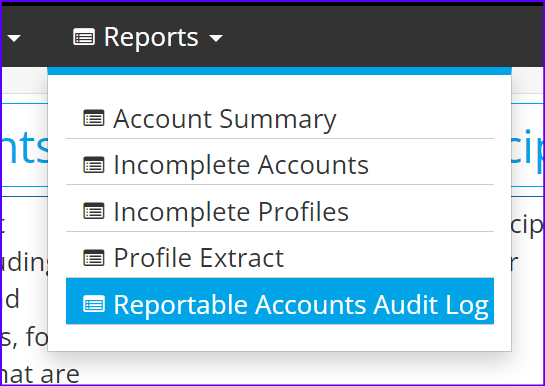Collapse the Reports dropdown arrow
Viewport: 545px width, 386px height.
pos(216,38)
